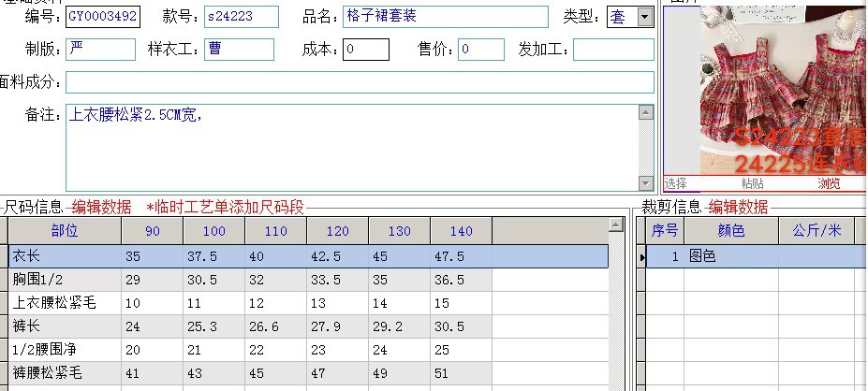868x391 pixels.
Task: Click the 15 cell in 上衣腰松紧毛 row
Action: tap(461, 303)
